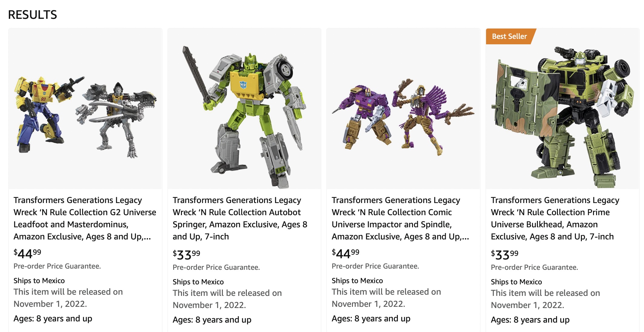The height and width of the screenshot is (332, 644).
Task: Open the G2 Universe Leadfoot and Masterdominus title
Action: point(85,218)
